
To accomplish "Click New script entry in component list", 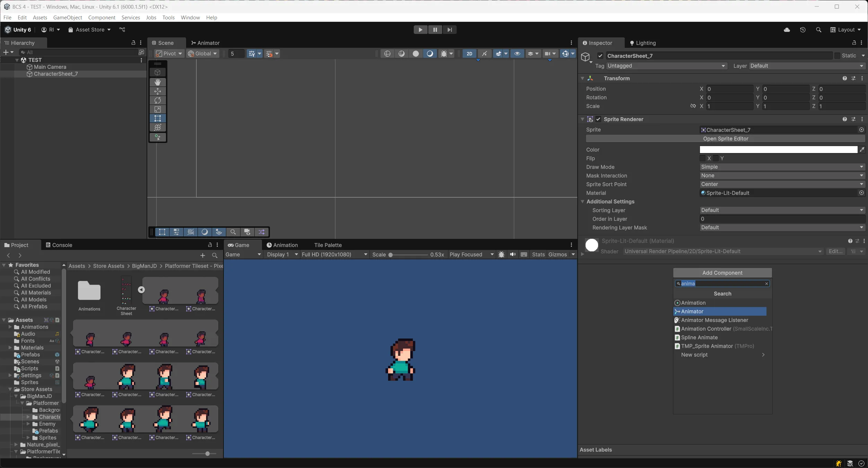I will pos(723,355).
